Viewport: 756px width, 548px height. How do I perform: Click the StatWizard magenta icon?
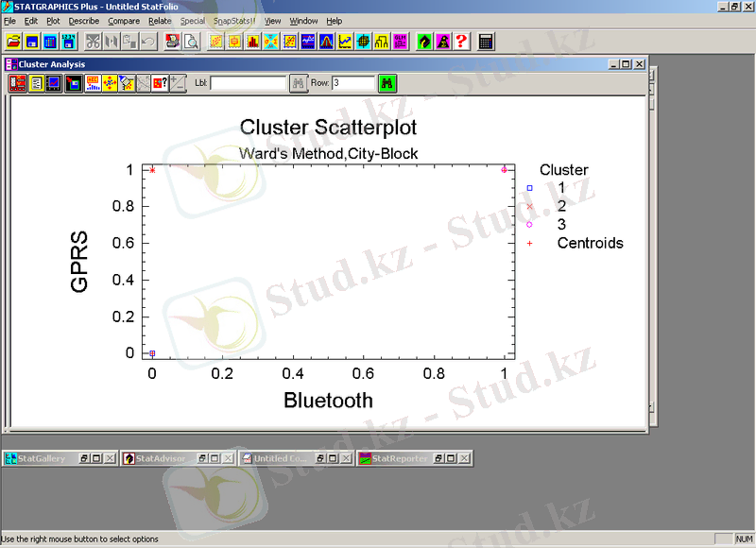(x=442, y=42)
